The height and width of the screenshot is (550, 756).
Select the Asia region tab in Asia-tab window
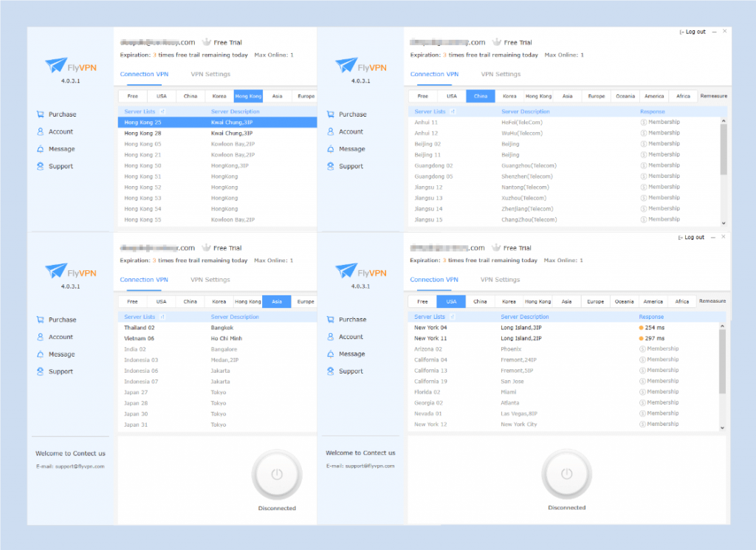pyautogui.click(x=277, y=301)
